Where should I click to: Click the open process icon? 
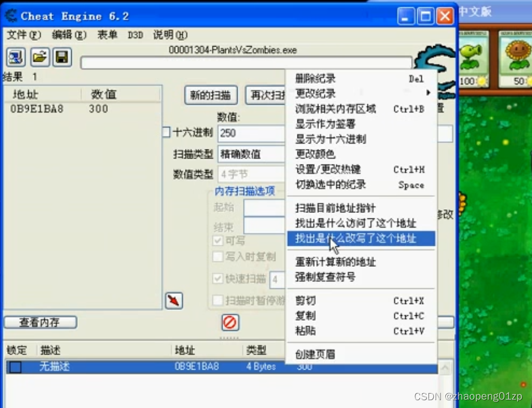pos(16,57)
